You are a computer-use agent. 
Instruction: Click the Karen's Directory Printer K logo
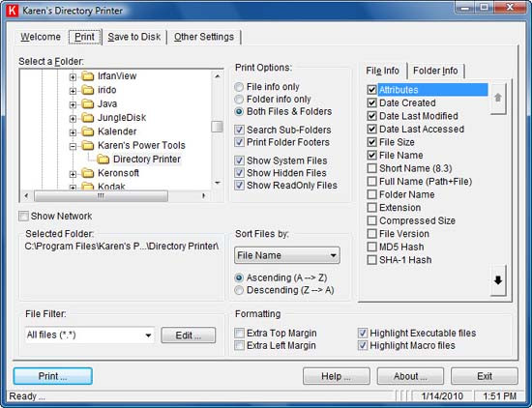coord(13,11)
